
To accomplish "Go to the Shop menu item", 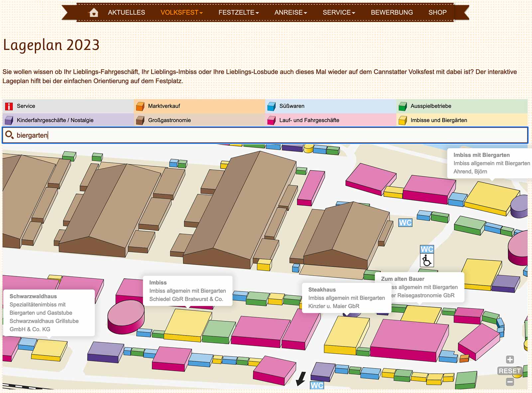I will pyautogui.click(x=437, y=13).
